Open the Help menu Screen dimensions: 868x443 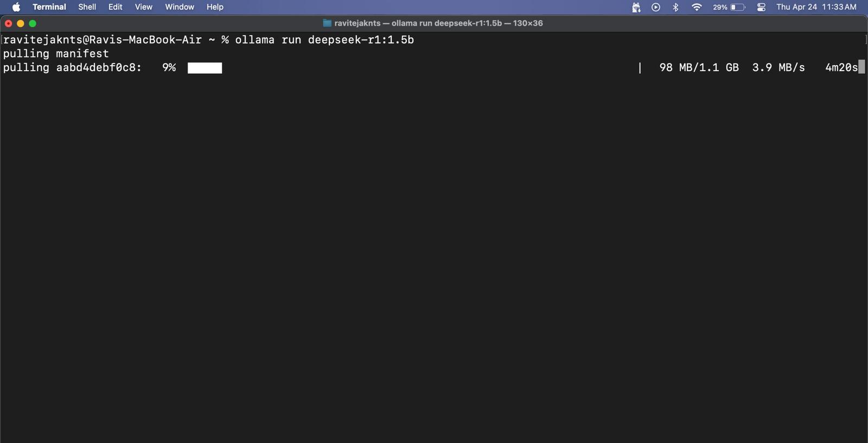click(x=215, y=7)
